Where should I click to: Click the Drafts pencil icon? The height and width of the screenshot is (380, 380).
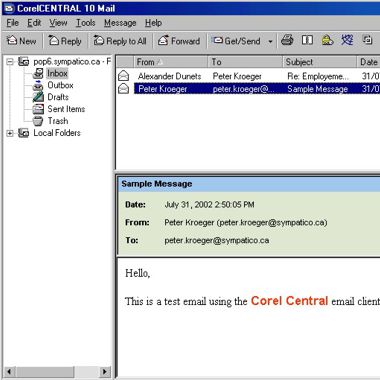(38, 97)
